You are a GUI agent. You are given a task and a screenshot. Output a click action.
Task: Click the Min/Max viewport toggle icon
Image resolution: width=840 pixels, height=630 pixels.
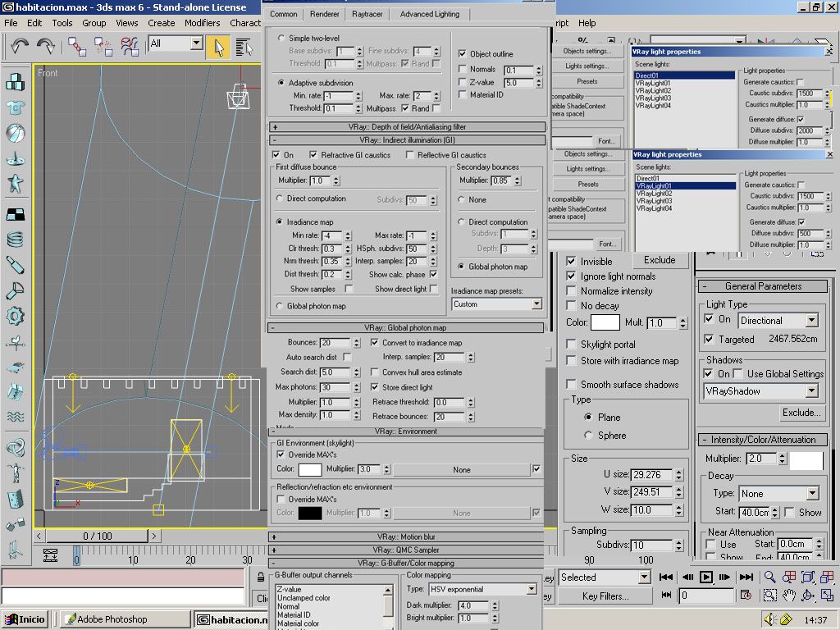point(827,596)
